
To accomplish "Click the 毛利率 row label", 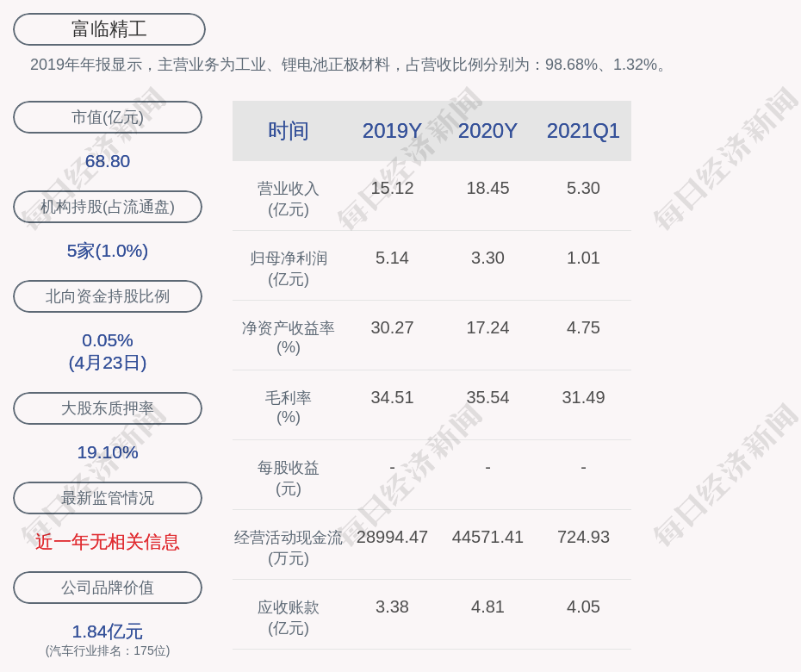I will coord(289,408).
